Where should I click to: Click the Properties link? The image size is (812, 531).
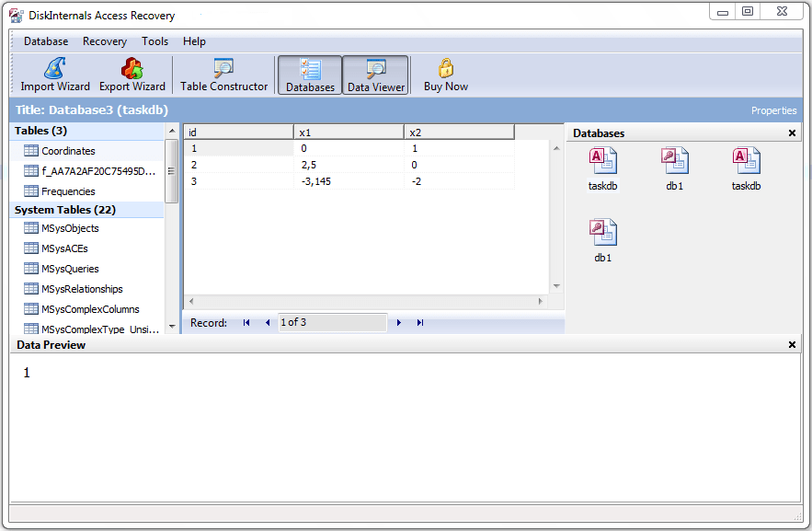pyautogui.click(x=773, y=110)
